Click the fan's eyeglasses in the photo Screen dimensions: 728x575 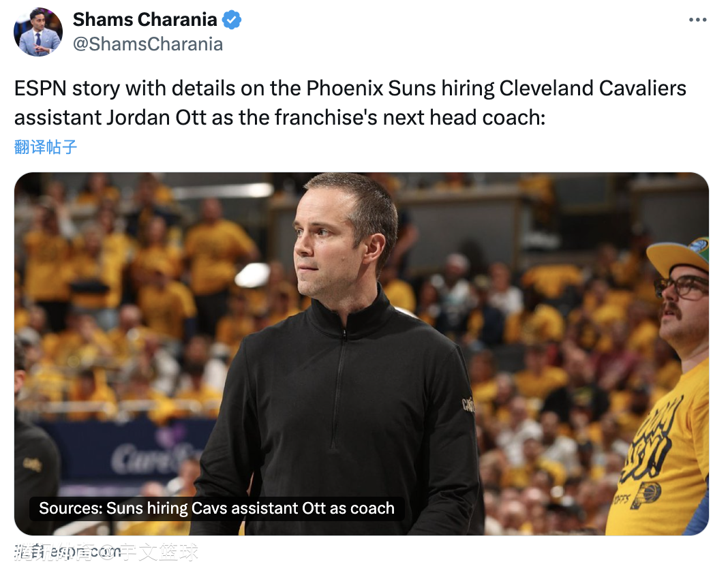tap(682, 286)
